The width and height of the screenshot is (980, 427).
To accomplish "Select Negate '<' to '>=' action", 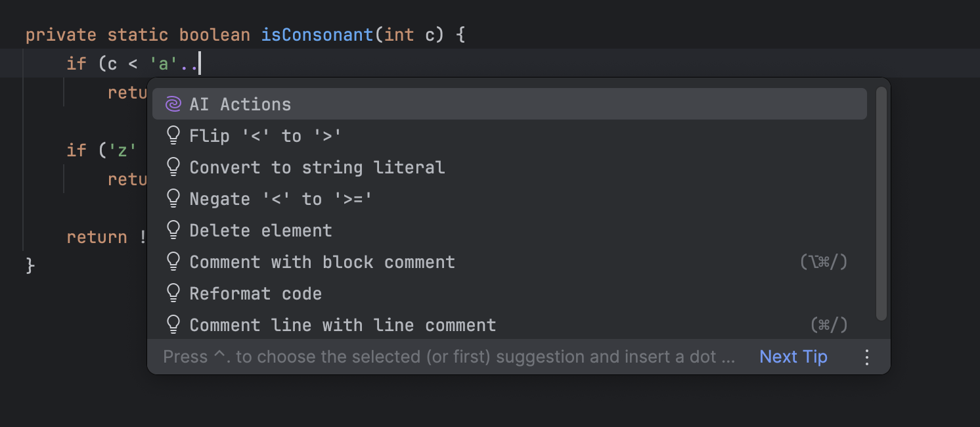I will coord(280,198).
